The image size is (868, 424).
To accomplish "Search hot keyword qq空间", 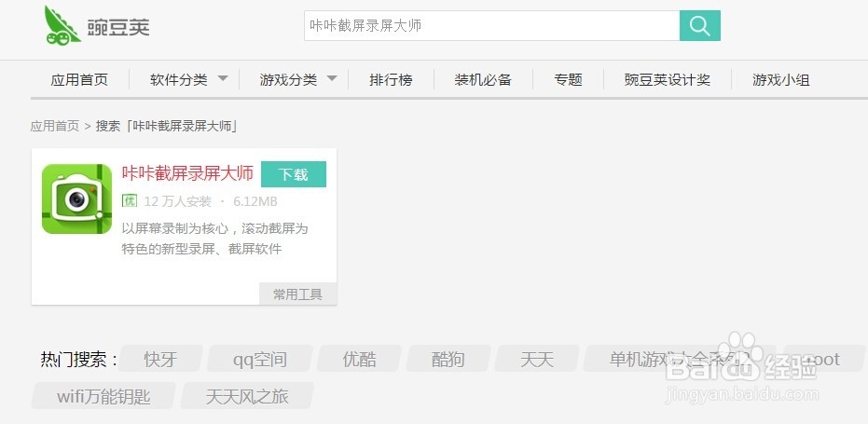I will click(x=259, y=359).
